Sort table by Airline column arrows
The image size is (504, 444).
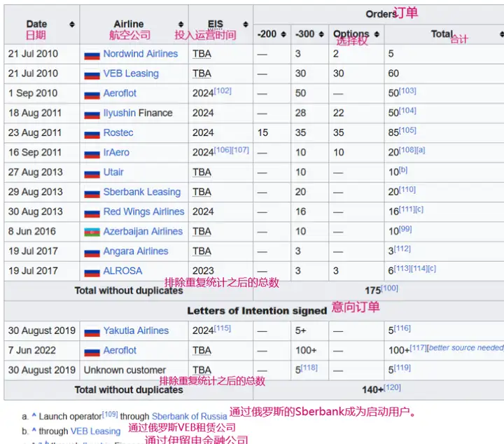pos(181,25)
